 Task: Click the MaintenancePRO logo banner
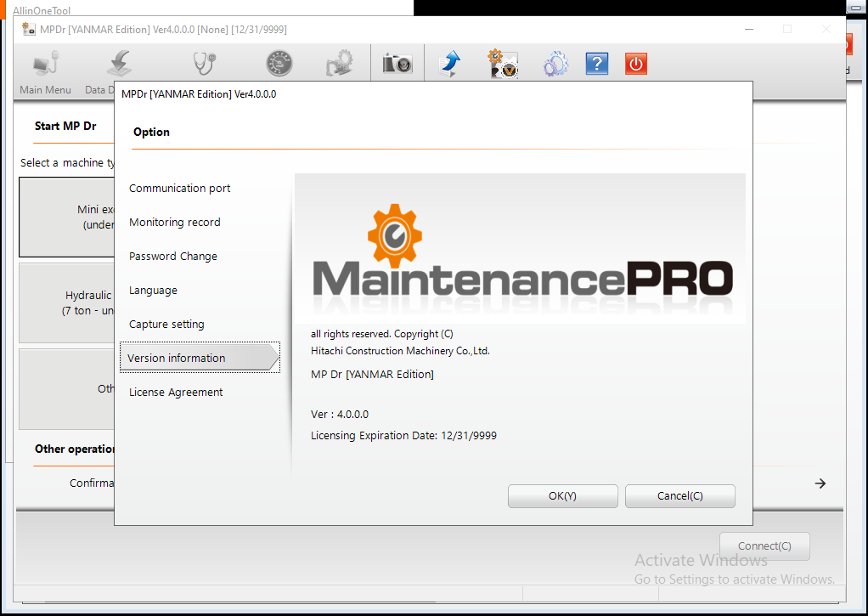[x=520, y=248]
